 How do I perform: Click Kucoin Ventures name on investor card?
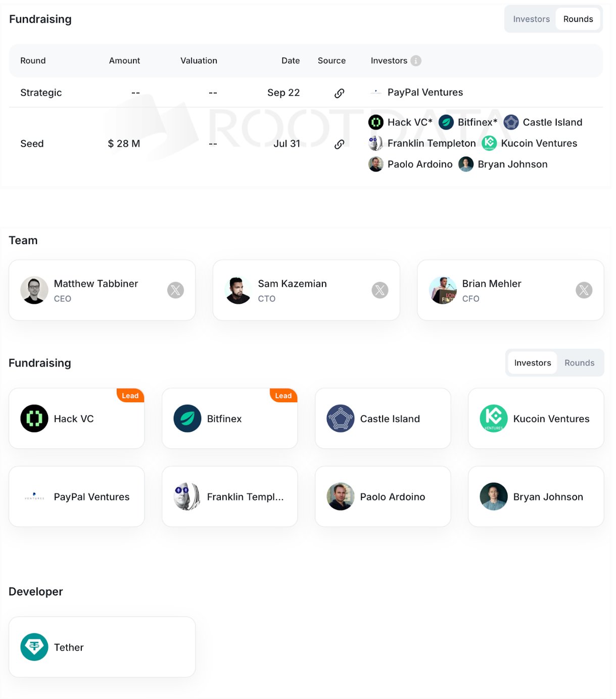tap(551, 419)
